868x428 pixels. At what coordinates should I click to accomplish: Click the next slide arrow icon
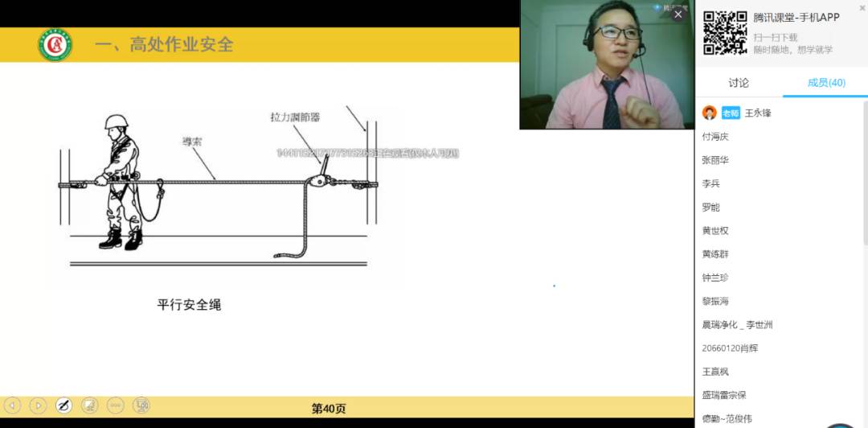[38, 405]
